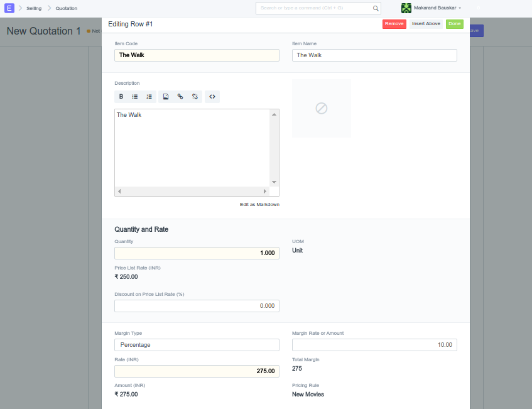Screen dimensions: 532x409
Task: Go to Quotation breadcrumb
Action: click(66, 8)
